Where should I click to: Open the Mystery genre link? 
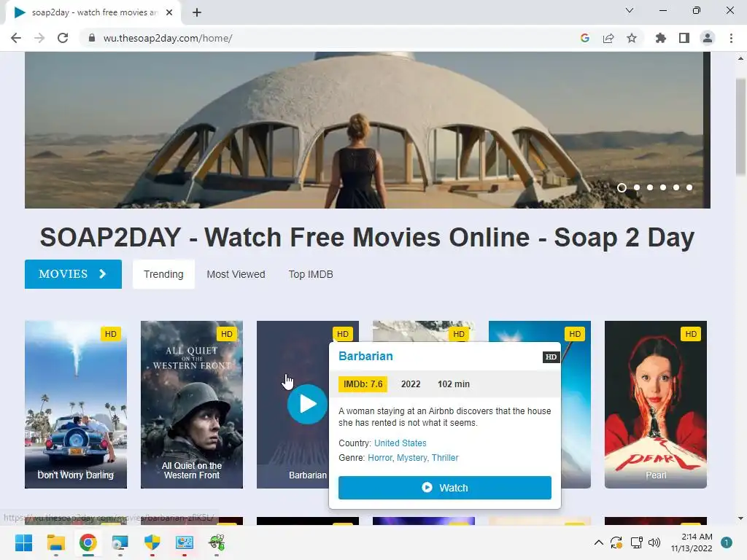click(412, 458)
